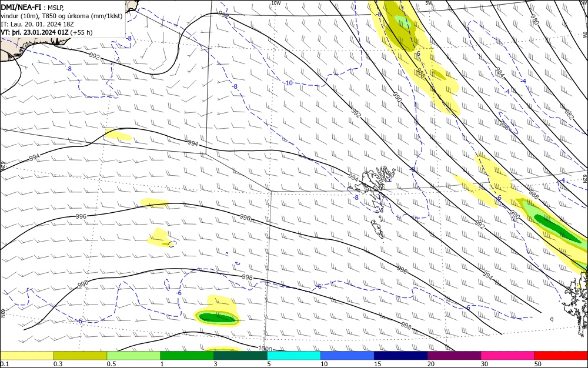This screenshot has height=368, width=588.
Task: Click the yellow 0.1–0.3 legend swatch
Action: coord(26,355)
